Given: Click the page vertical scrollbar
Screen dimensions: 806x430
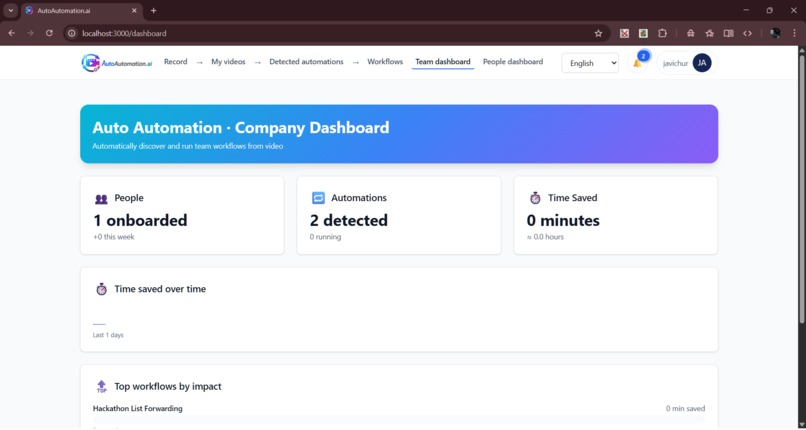Looking at the screenshot, I should (x=801, y=190).
